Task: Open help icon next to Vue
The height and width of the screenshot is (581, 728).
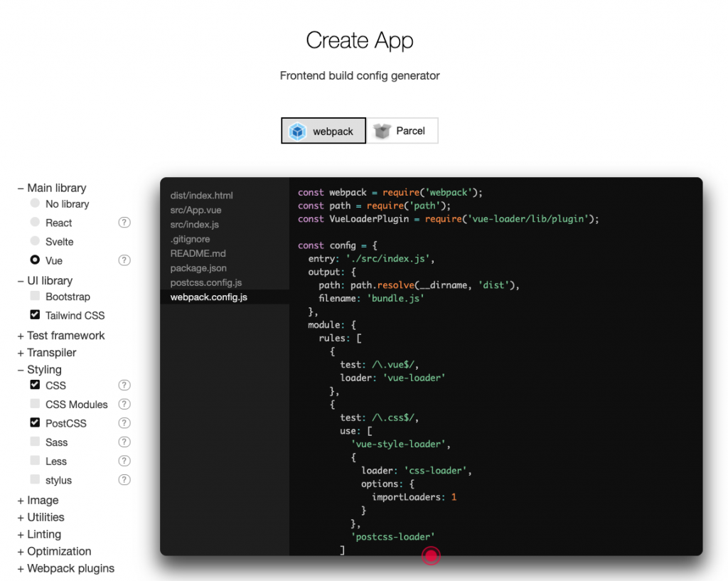Action: pos(124,260)
